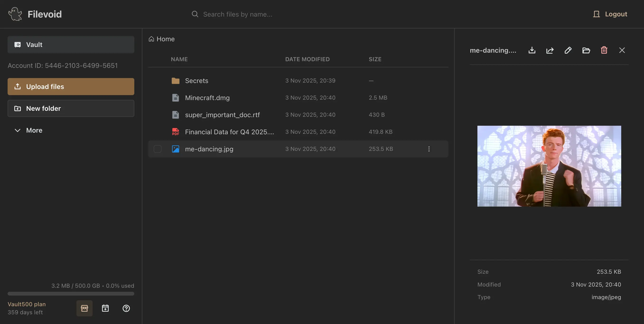644x324 pixels.
Task: Open help via the question mark icon
Action: (x=126, y=308)
